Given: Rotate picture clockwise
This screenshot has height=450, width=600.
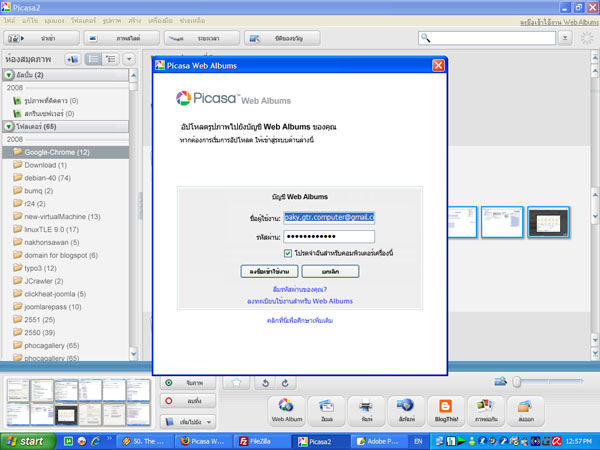Looking at the screenshot, I should coord(285,383).
